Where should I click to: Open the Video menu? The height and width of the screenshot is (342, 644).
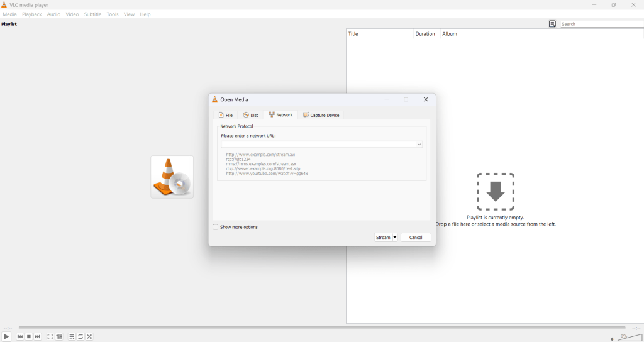pyautogui.click(x=72, y=14)
